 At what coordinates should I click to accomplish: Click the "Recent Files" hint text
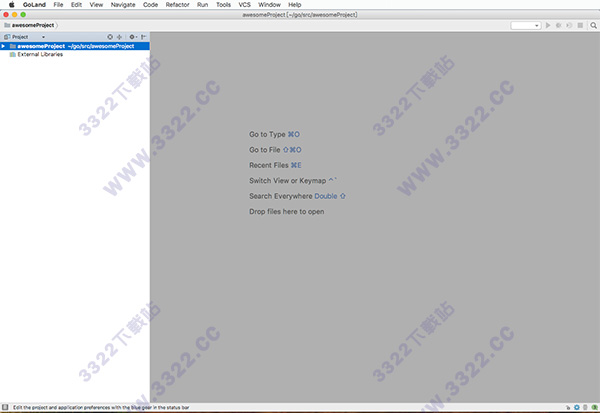pos(269,165)
